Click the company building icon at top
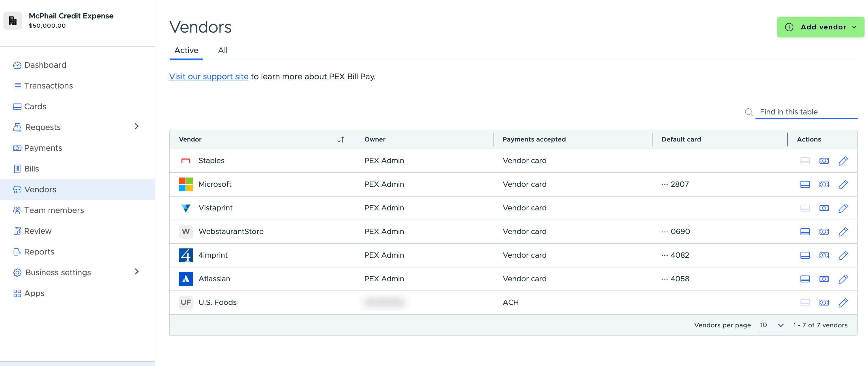The width and height of the screenshot is (868, 366). [x=13, y=20]
